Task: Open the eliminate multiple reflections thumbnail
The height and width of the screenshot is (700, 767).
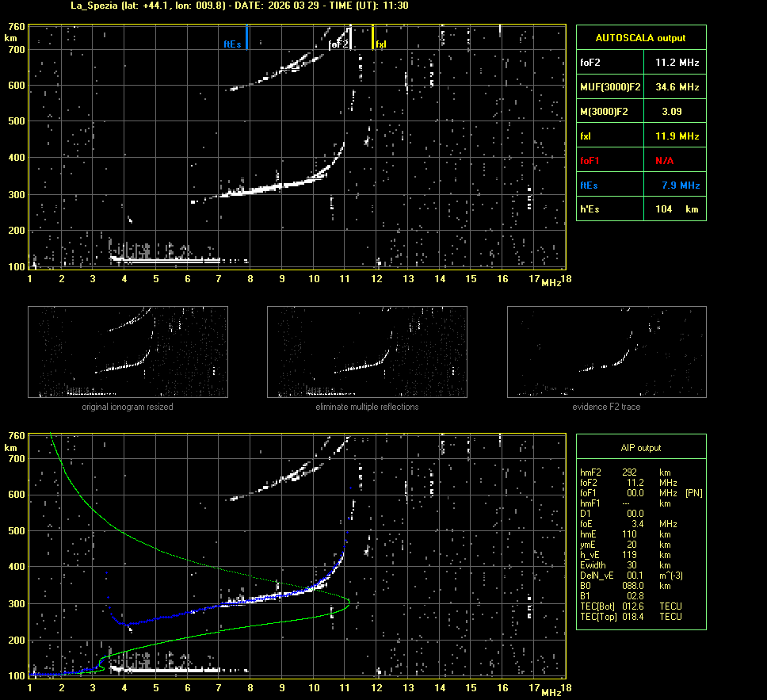Action: [367, 352]
